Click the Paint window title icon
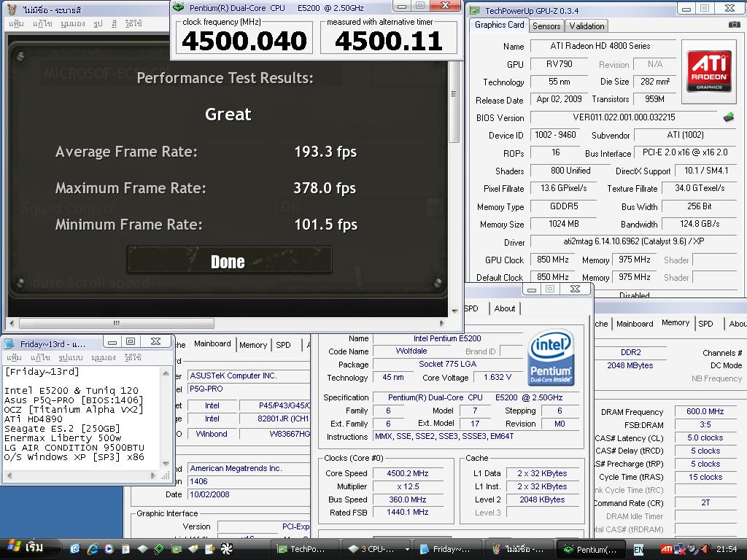 click(x=12, y=9)
